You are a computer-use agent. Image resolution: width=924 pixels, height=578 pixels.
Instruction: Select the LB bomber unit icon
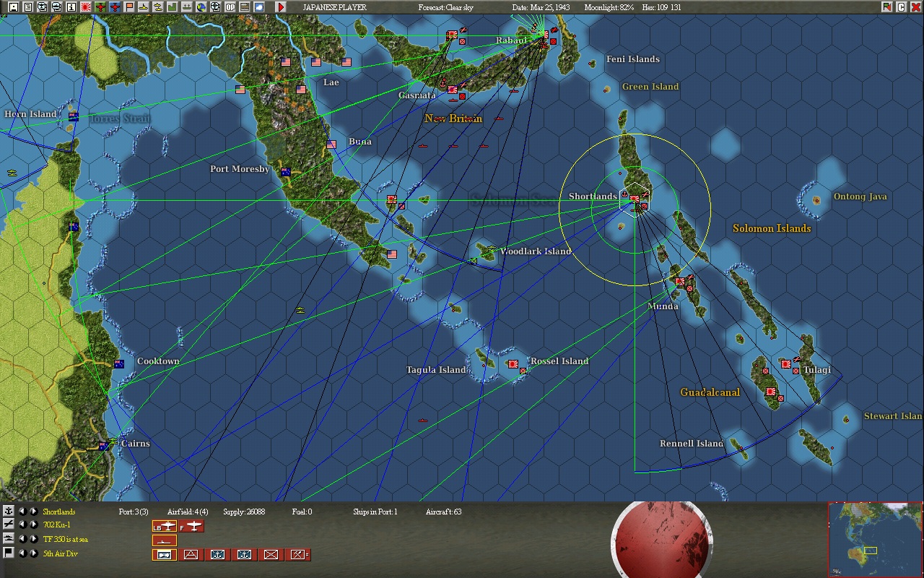pos(165,526)
